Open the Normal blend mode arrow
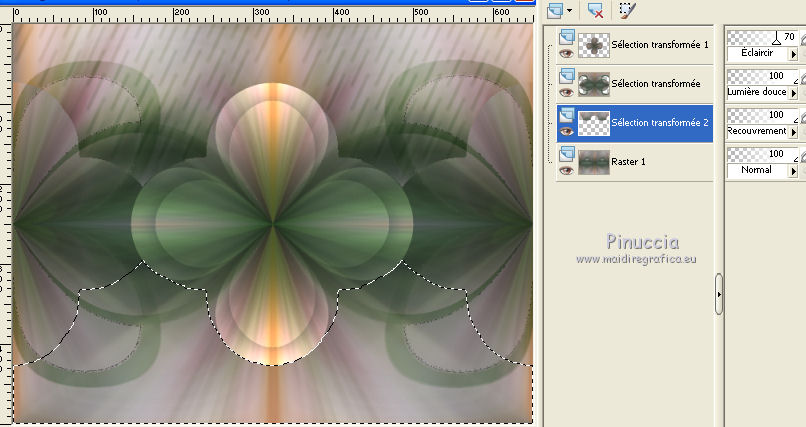 [794, 171]
